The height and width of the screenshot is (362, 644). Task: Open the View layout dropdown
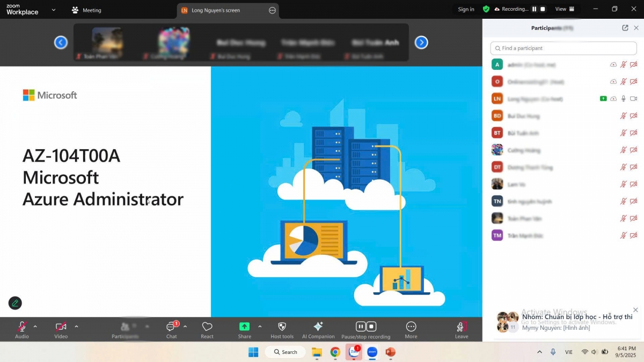(x=565, y=9)
